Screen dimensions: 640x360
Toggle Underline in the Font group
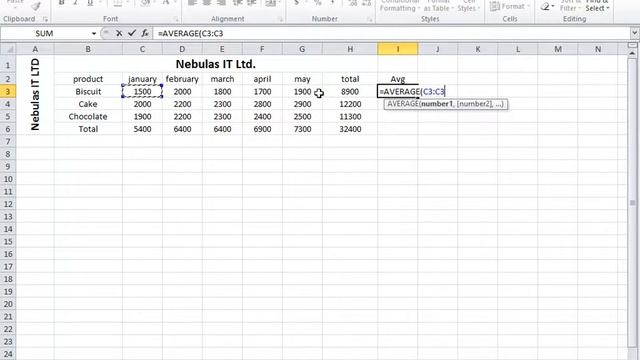(x=90, y=3)
